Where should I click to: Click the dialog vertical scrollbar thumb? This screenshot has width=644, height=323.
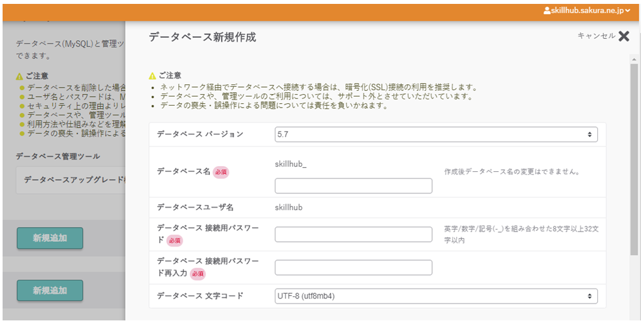coord(634,160)
